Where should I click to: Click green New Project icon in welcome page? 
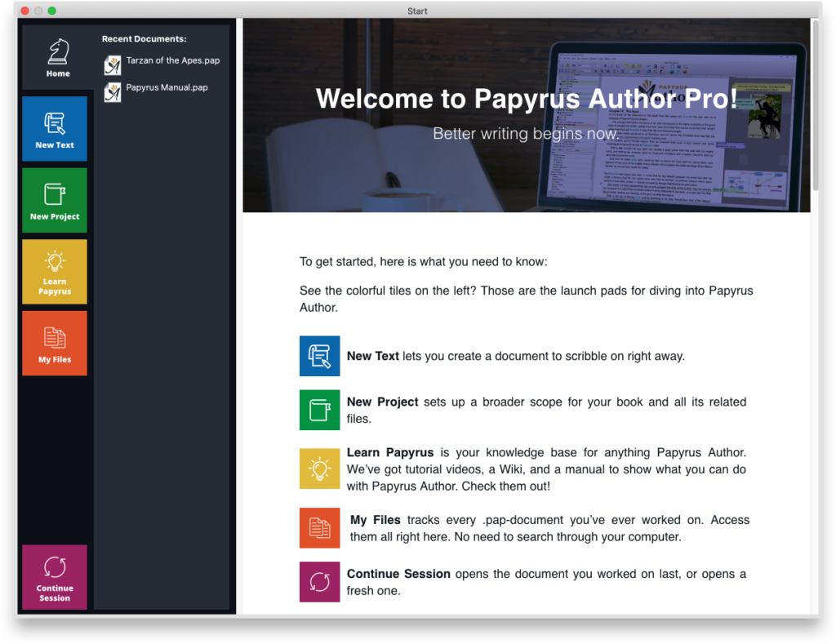point(319,410)
